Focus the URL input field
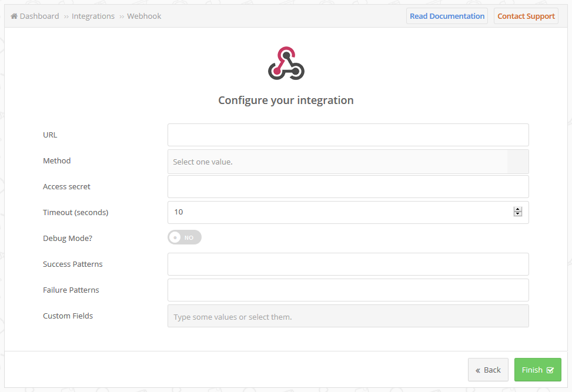 click(348, 135)
